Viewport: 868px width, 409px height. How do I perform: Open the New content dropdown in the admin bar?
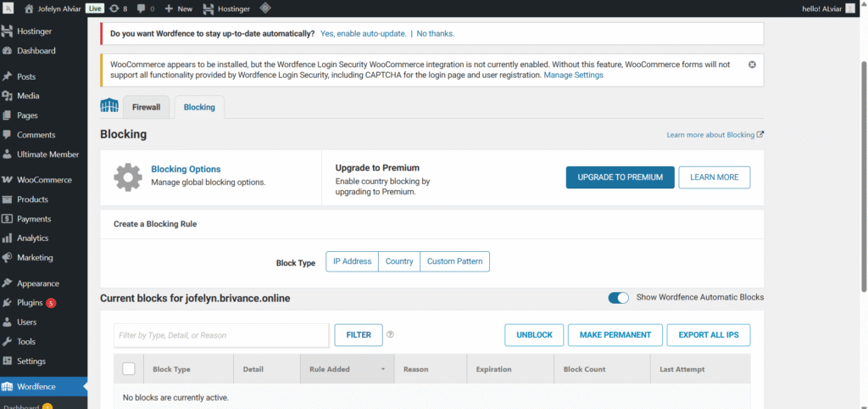178,8
